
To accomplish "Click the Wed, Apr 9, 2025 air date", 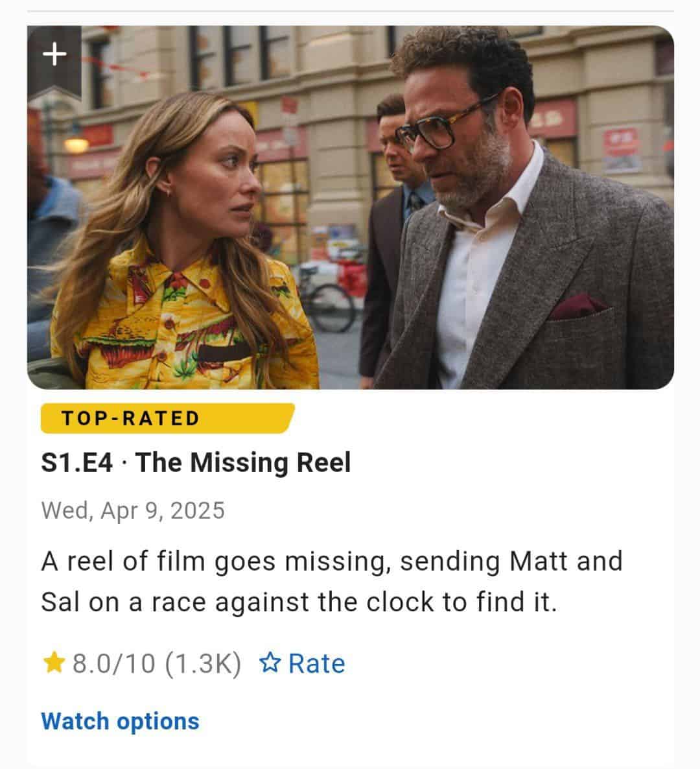I will click(134, 510).
